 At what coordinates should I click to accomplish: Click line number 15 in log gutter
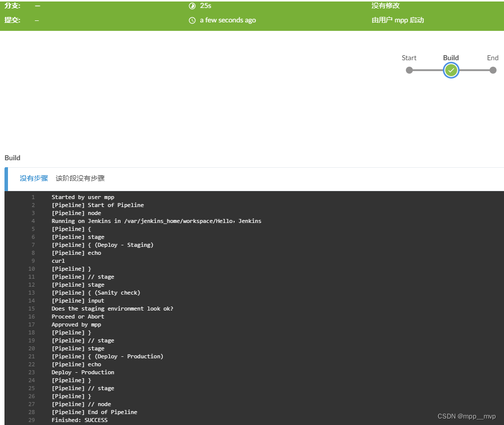(31, 309)
